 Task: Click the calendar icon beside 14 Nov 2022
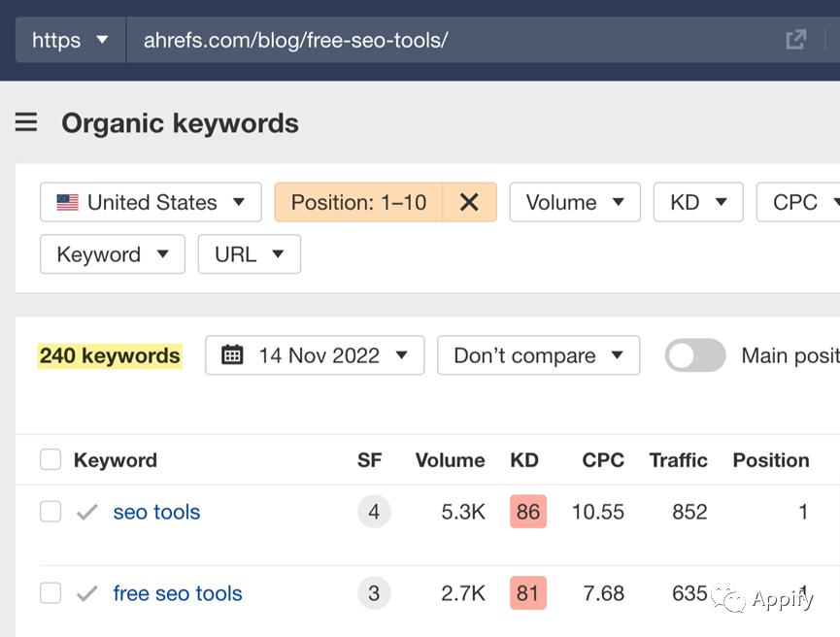232,355
